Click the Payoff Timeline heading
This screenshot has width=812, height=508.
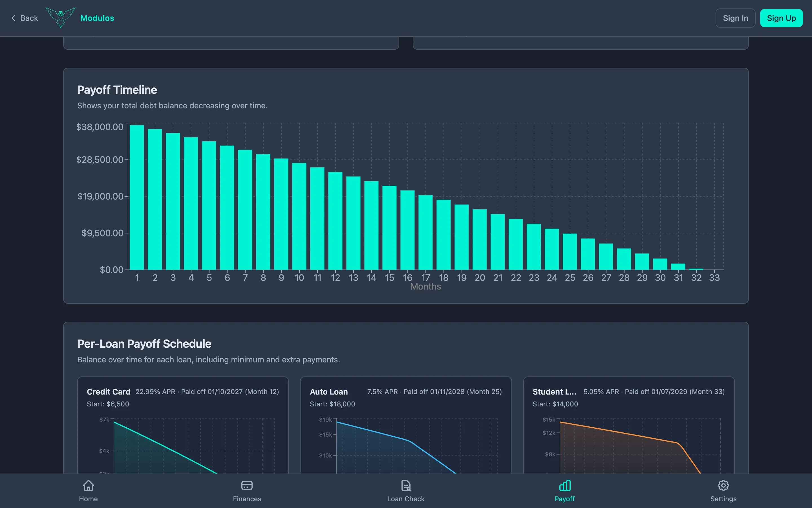(117, 90)
